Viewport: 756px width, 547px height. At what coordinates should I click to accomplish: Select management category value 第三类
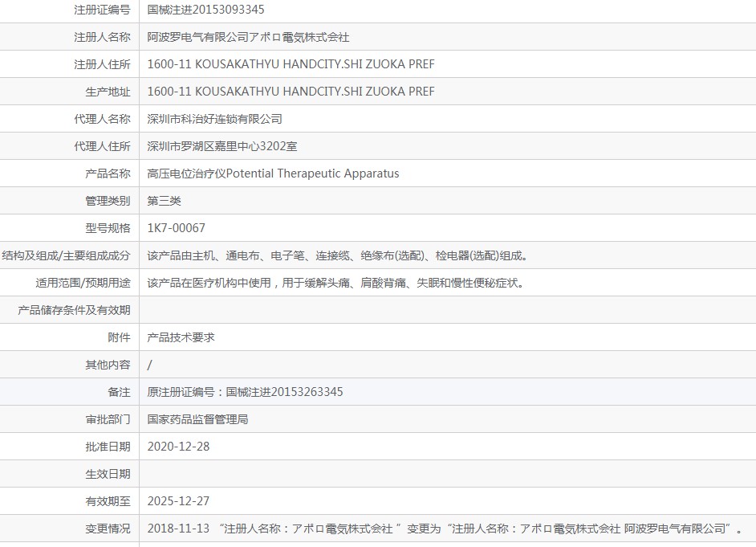coord(164,201)
